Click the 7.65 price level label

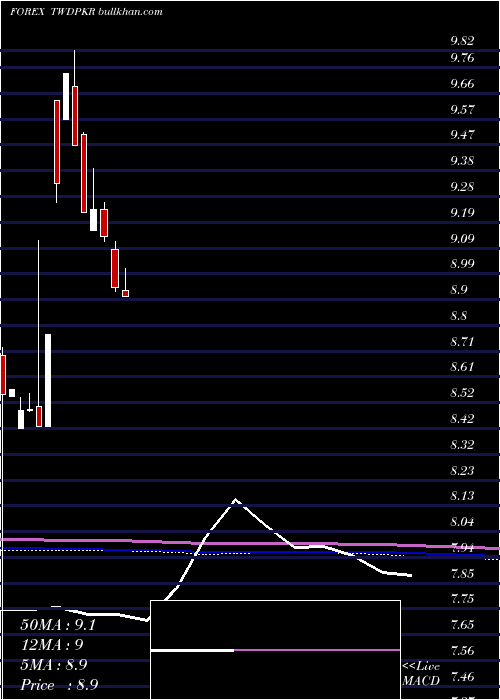[x=462, y=625]
